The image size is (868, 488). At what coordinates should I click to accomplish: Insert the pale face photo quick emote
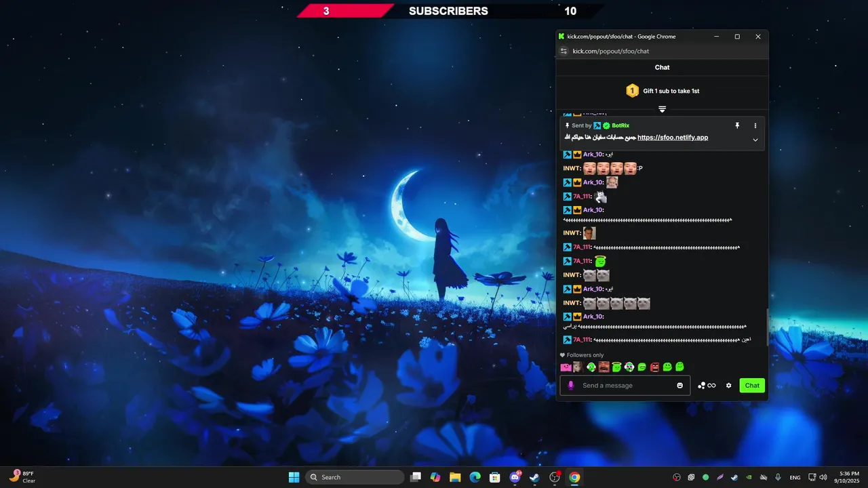pos(578,367)
